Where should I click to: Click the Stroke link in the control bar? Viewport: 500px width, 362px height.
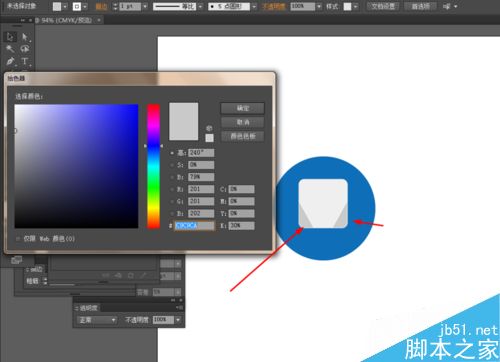click(101, 6)
